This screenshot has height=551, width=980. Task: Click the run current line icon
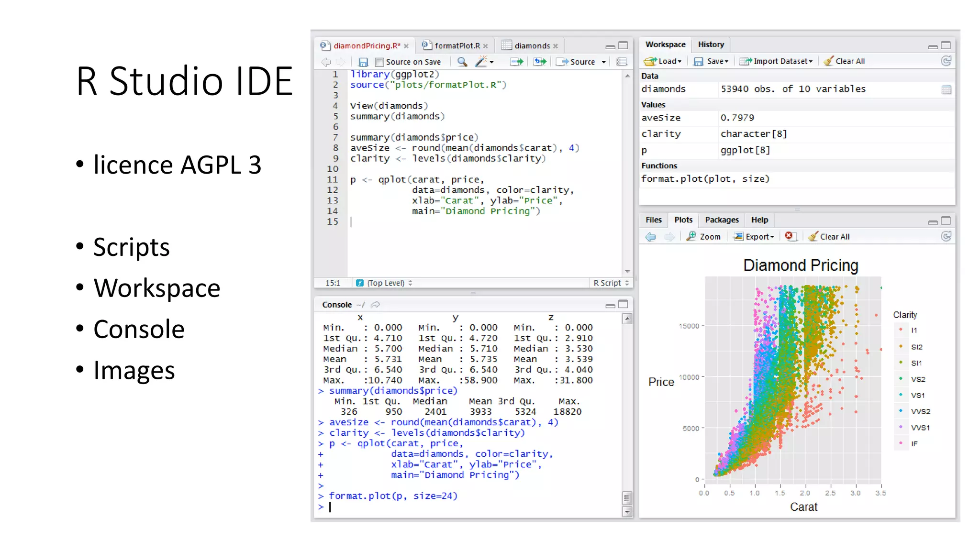coord(516,62)
